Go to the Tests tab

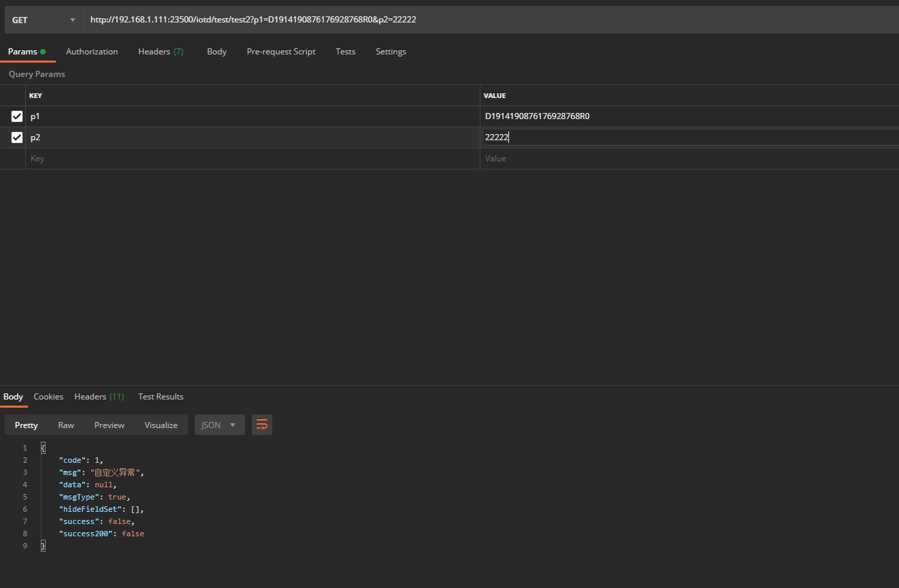[345, 52]
